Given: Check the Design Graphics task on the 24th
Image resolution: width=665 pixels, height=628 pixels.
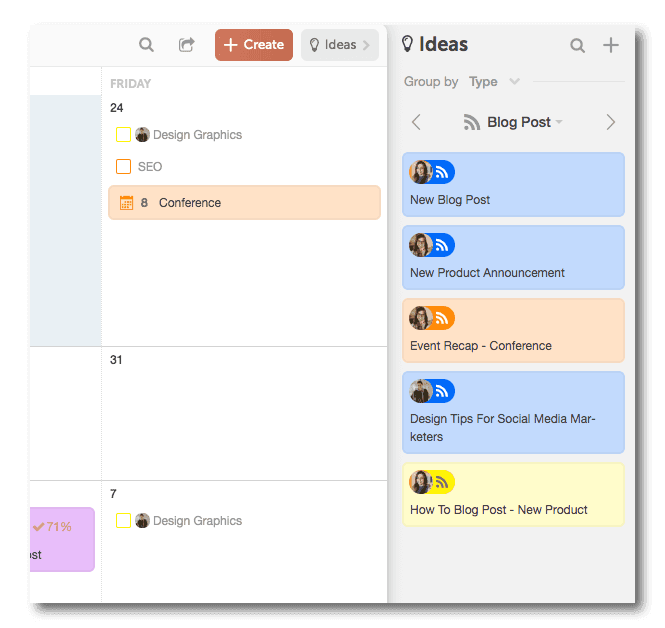Looking at the screenshot, I should (124, 135).
